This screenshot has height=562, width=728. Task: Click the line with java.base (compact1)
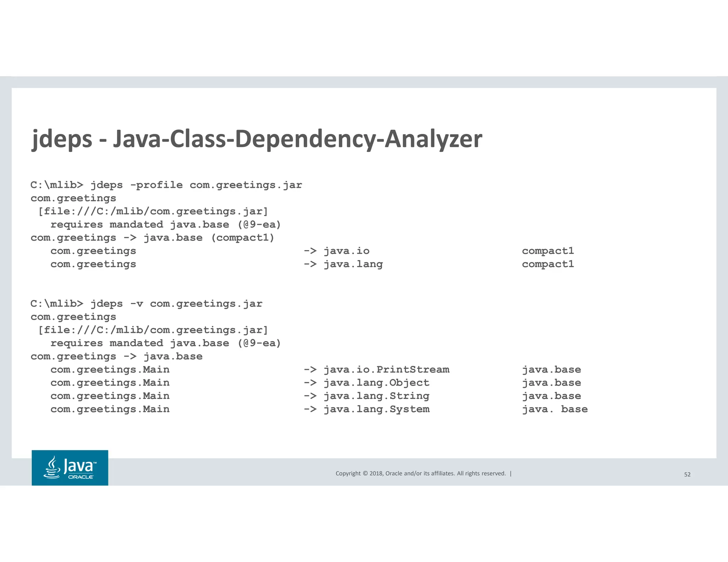152,238
